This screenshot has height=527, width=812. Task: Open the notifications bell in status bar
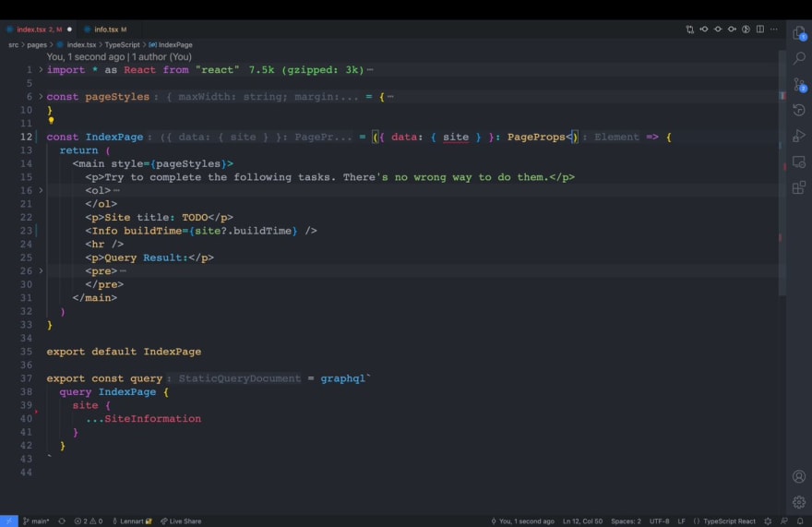coord(800,521)
